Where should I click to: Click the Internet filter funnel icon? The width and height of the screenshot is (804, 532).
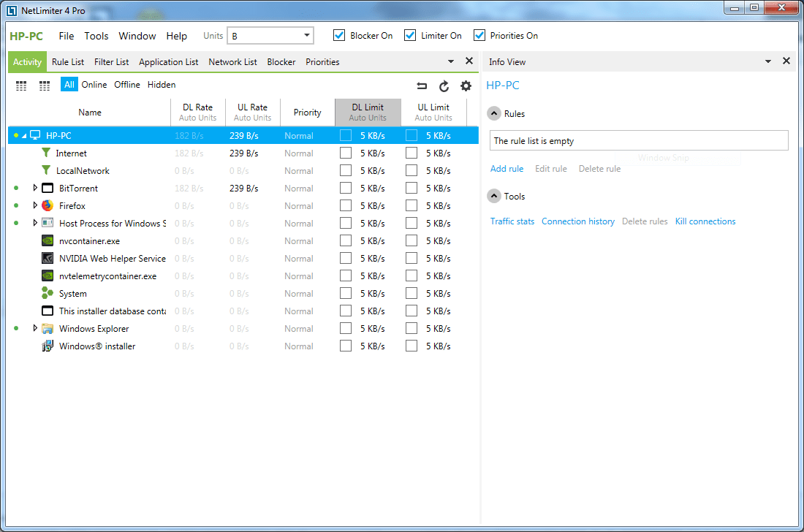[x=46, y=153]
